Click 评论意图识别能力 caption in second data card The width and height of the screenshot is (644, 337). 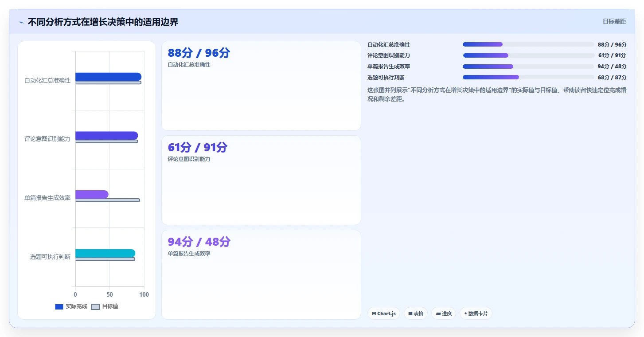[189, 159]
